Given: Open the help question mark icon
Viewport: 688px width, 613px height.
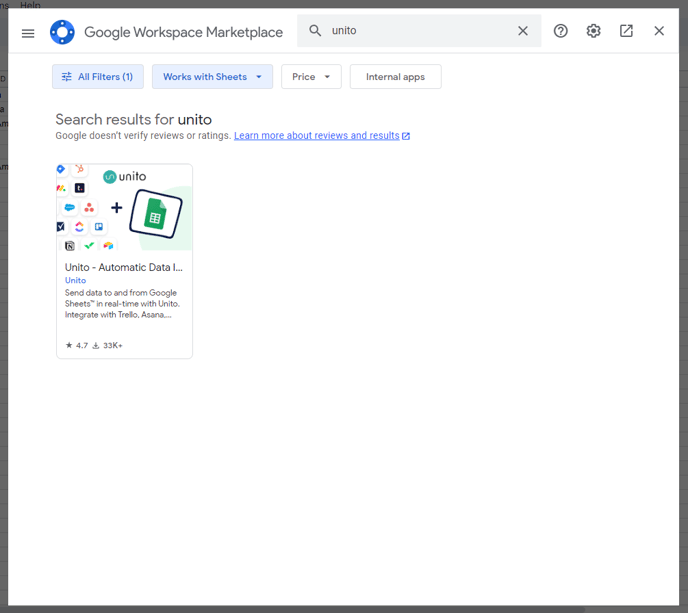Looking at the screenshot, I should click(x=560, y=31).
